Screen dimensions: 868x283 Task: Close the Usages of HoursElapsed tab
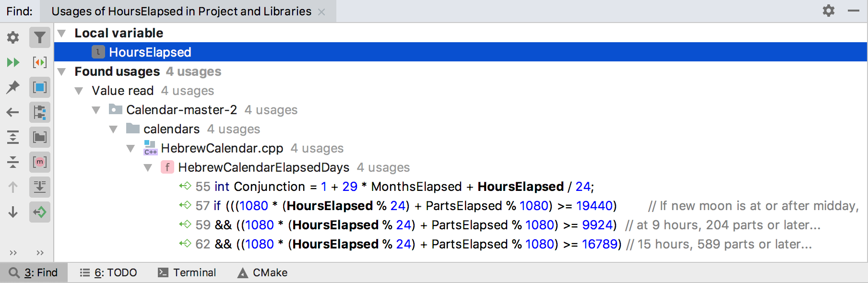[x=321, y=12]
